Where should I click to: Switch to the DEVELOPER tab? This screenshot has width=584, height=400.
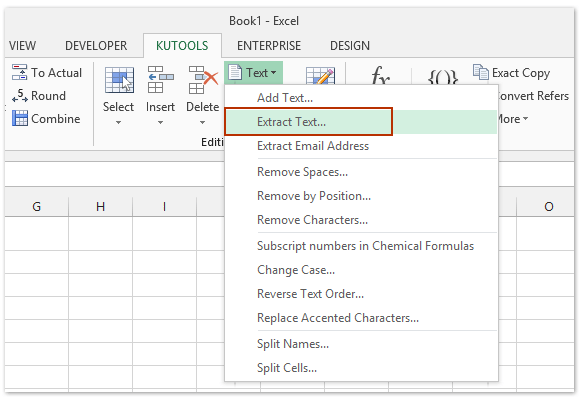click(x=96, y=46)
